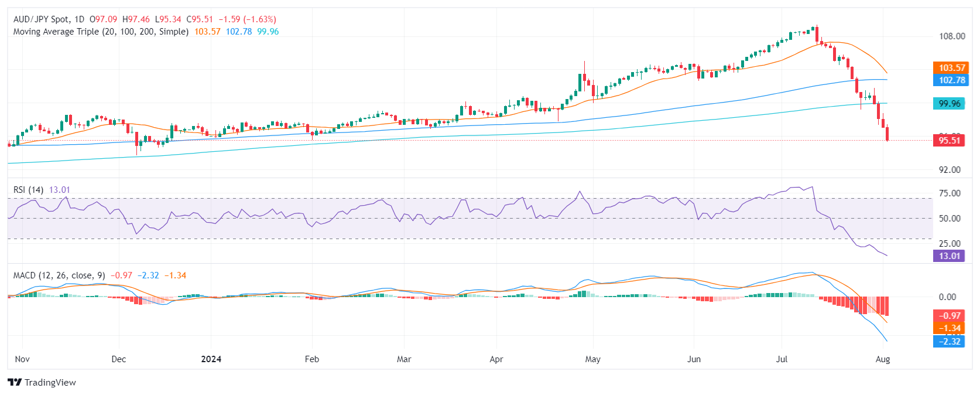980x395 pixels.
Task: Click the Aug label on time axis
Action: [883, 359]
